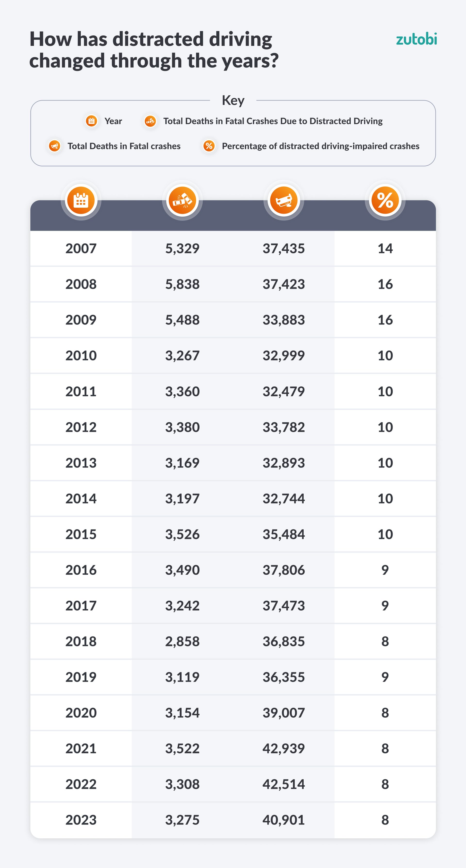Select the 2015 row year label
The image size is (466, 868).
coord(81,534)
